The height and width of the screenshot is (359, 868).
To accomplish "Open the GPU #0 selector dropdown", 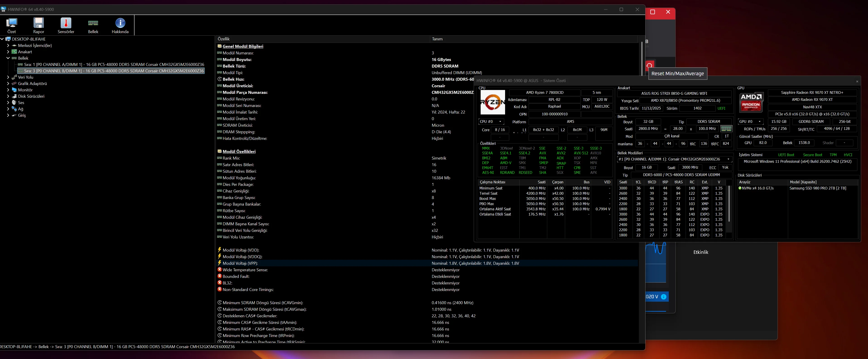I will click(751, 121).
